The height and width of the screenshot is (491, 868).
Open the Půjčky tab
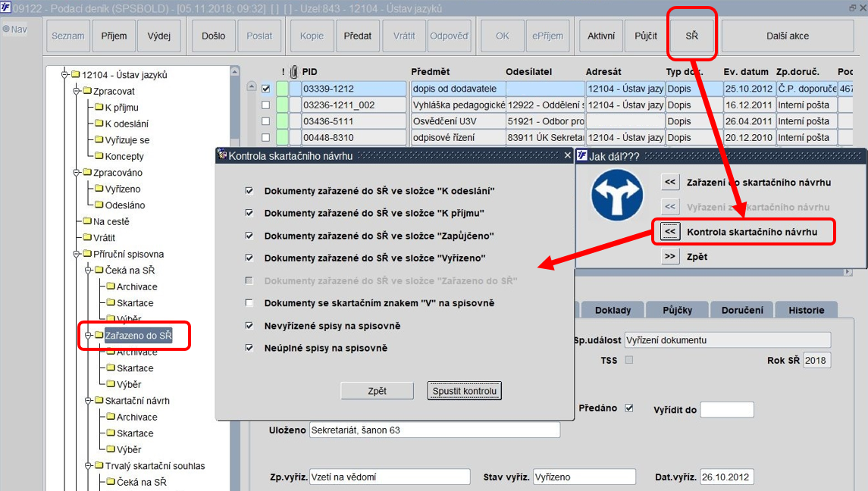pyautogui.click(x=677, y=310)
